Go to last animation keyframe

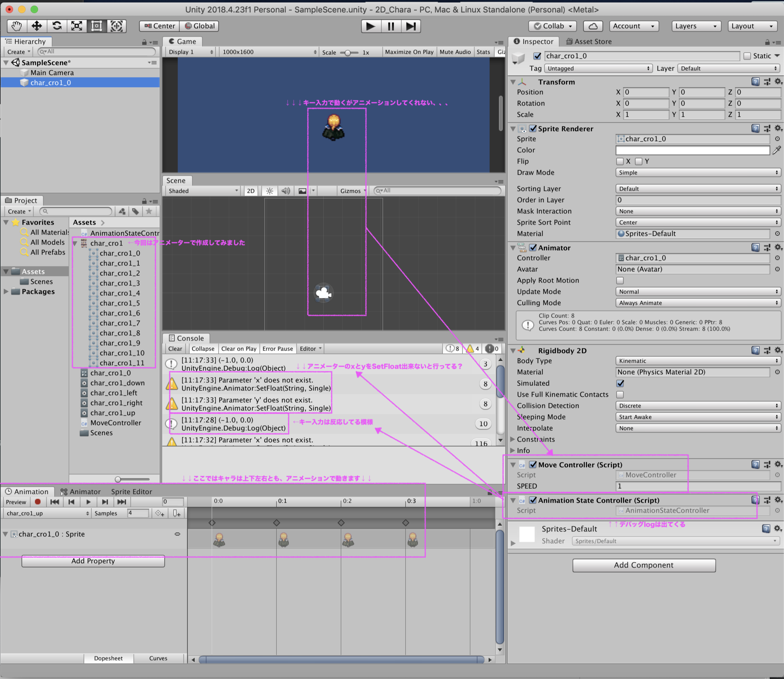(x=122, y=502)
